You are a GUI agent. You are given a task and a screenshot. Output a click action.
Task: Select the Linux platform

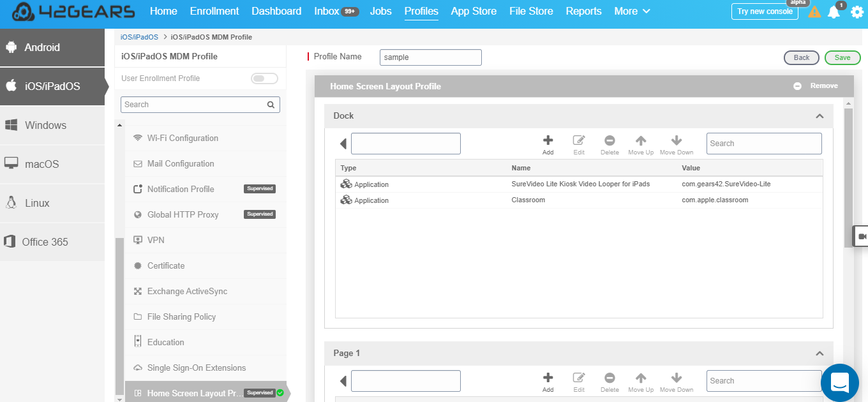click(52, 203)
